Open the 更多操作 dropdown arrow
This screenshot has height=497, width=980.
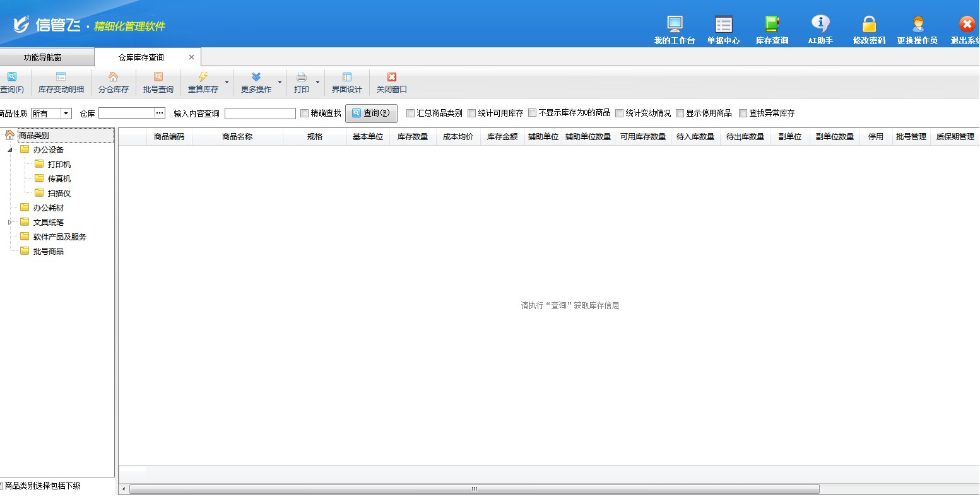click(x=280, y=82)
